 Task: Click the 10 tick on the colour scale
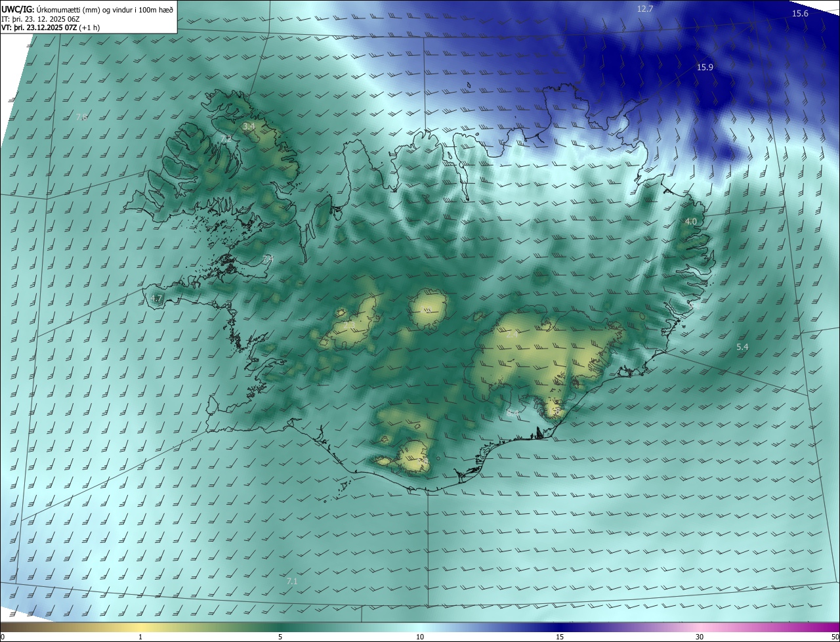point(420,637)
